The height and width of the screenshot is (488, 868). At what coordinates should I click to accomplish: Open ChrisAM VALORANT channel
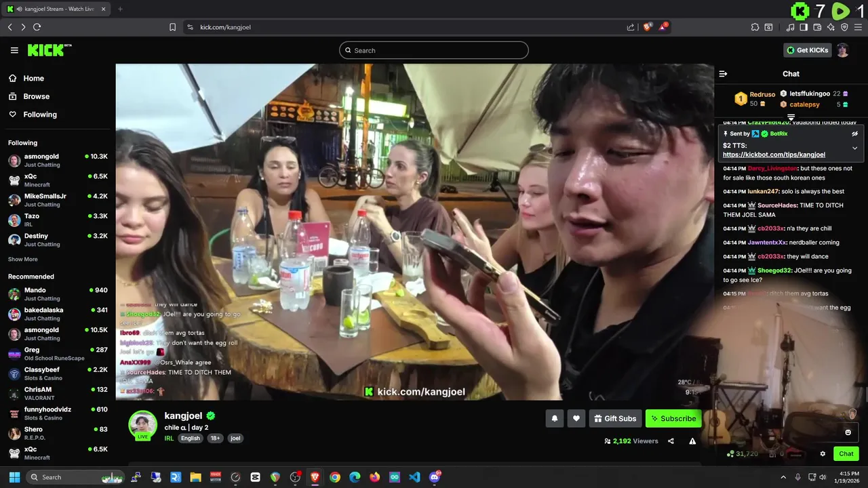(58, 394)
